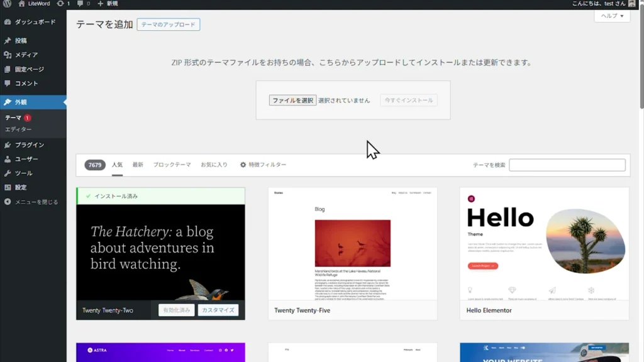Click the comments bubble icon in admin bar
The height and width of the screenshot is (362, 644).
click(80, 4)
